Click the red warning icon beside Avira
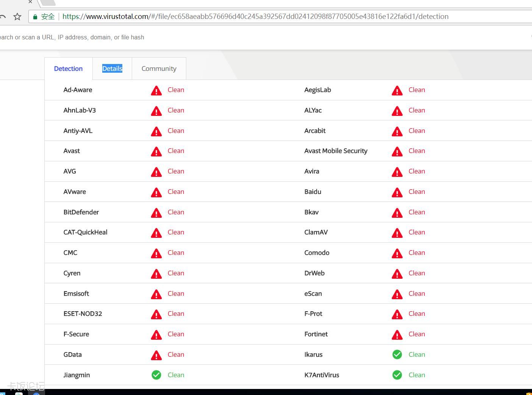This screenshot has width=532, height=395. (397, 172)
